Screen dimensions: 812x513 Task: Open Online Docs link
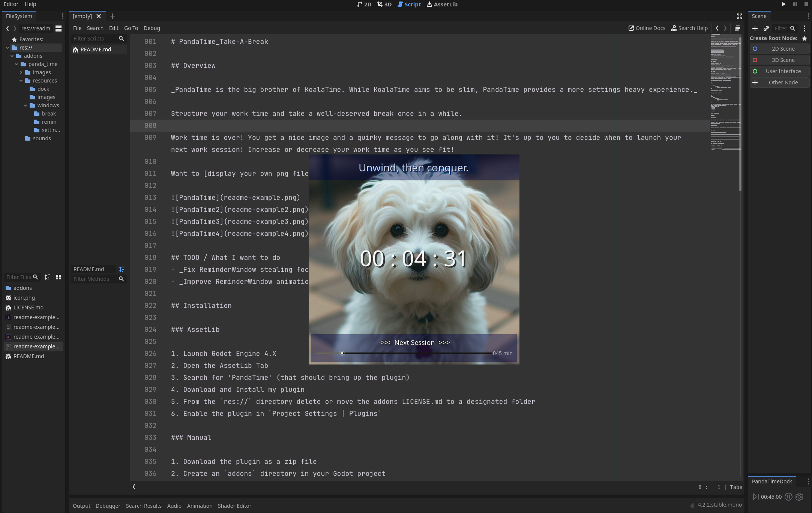[647, 28]
